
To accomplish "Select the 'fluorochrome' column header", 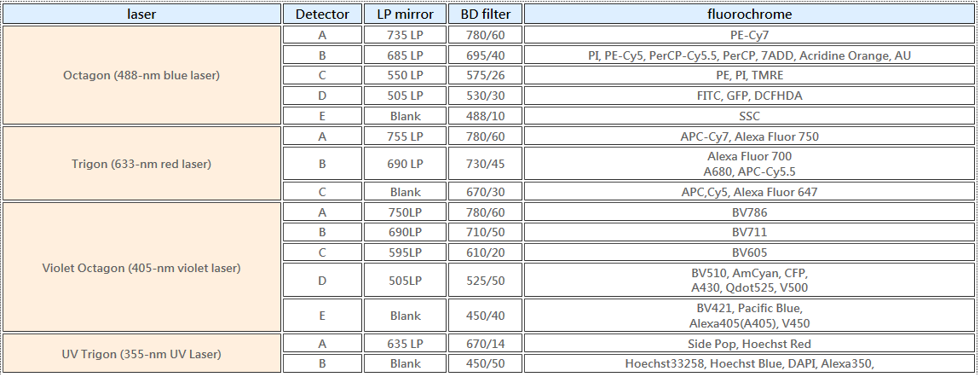I will [749, 14].
